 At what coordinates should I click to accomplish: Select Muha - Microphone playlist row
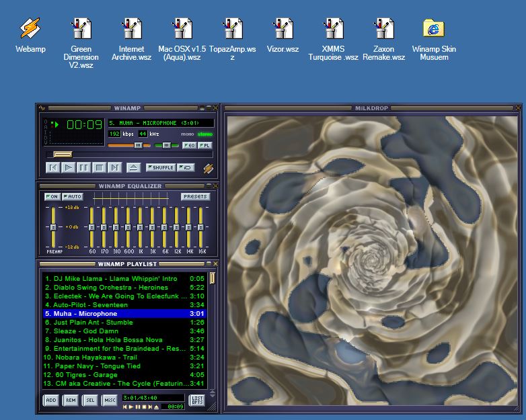[124, 313]
